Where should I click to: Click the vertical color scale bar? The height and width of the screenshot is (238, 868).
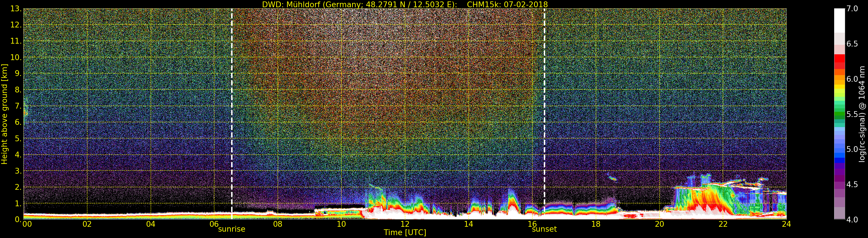pos(839,114)
